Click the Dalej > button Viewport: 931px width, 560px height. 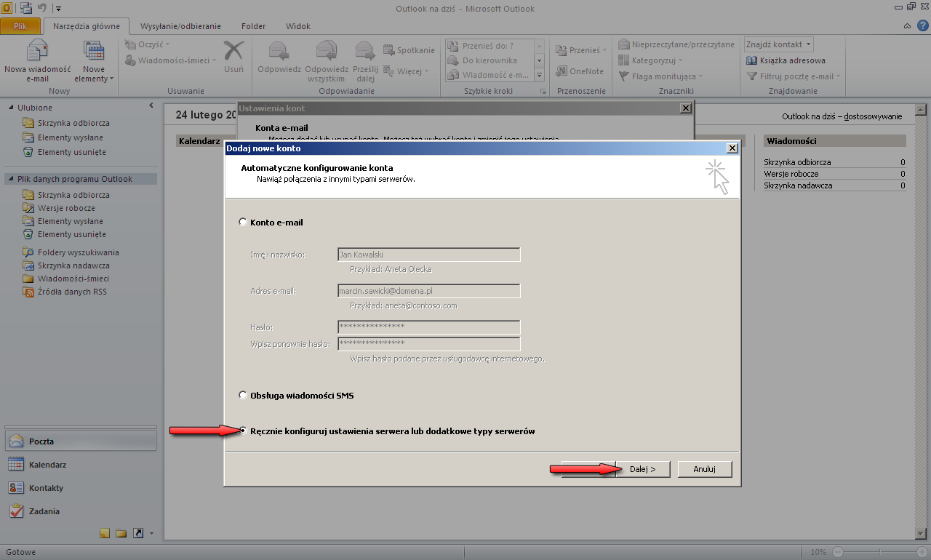point(643,469)
